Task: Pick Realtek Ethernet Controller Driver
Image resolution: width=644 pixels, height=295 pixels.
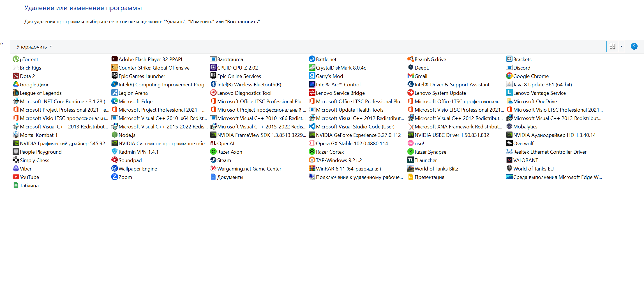Action: [x=546, y=152]
